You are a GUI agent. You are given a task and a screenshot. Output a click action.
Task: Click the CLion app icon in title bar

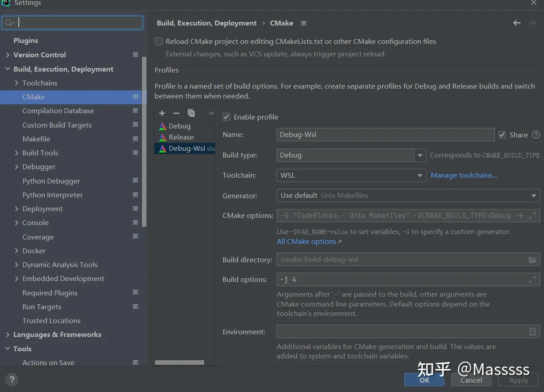[x=5, y=3]
